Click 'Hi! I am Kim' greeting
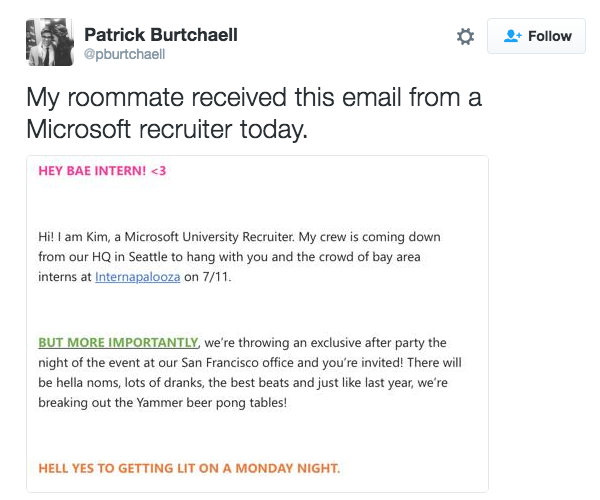600x500 pixels. pyautogui.click(x=73, y=237)
